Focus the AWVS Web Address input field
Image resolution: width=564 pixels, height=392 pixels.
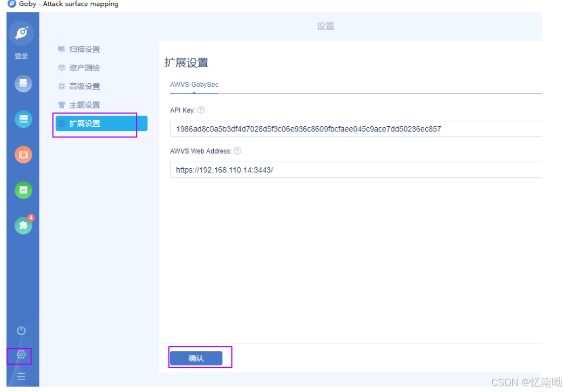(356, 170)
